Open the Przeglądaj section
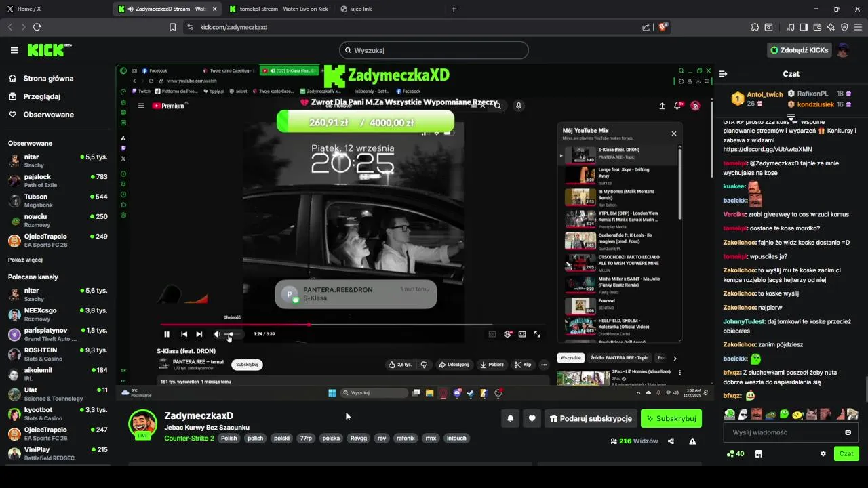The width and height of the screenshot is (868, 488). 42,96
